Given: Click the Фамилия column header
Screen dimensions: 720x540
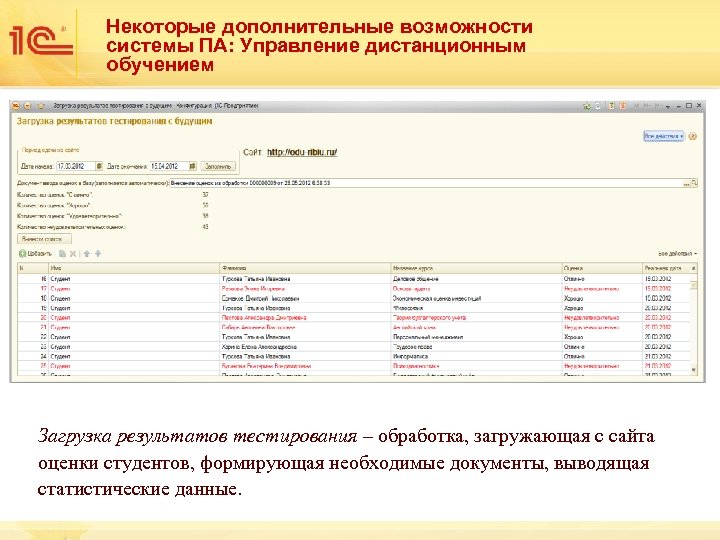Looking at the screenshot, I should tap(305, 268).
